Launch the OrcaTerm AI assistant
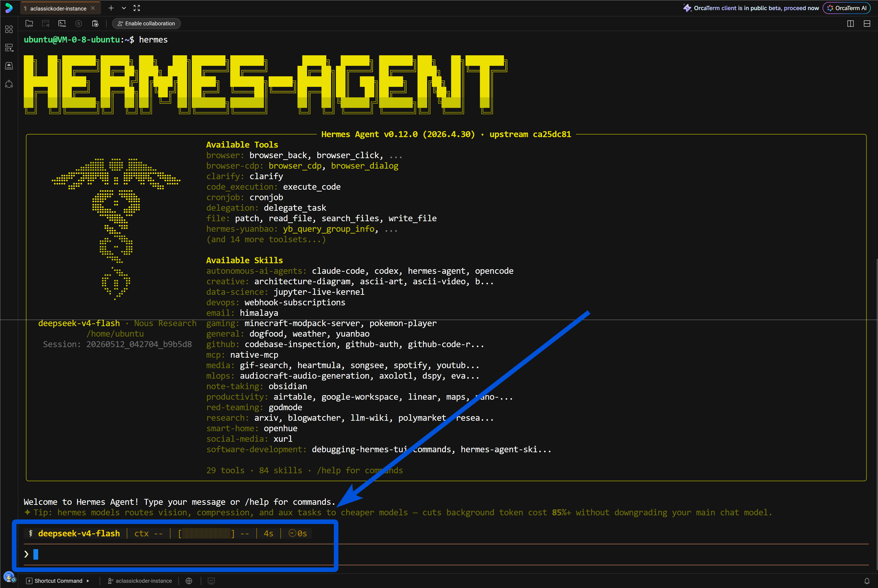 point(847,8)
